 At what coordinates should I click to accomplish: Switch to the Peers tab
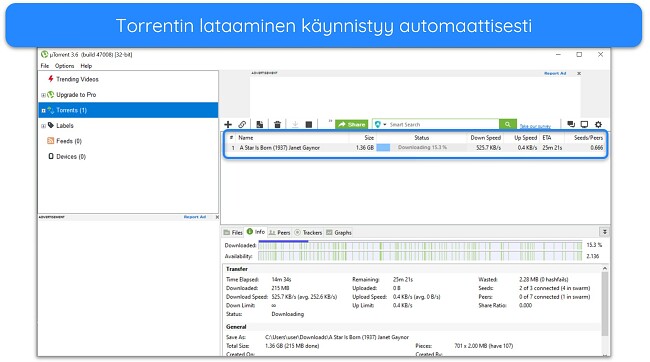(280, 233)
